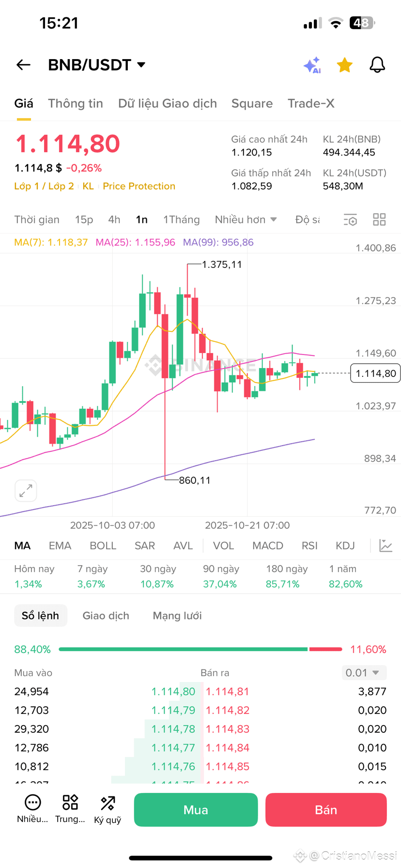Enable the BOLL indicator
This screenshot has height=868, width=401.
103,546
